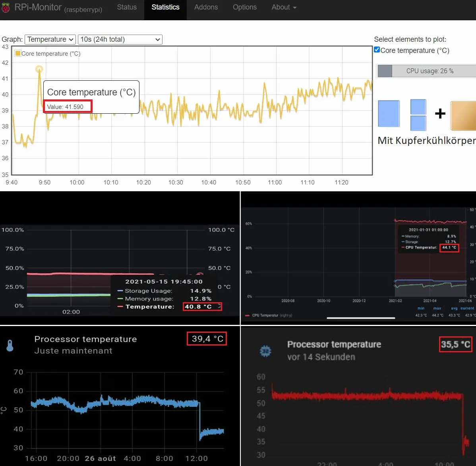Click the 39,4 °C processor temperature reading
Viewport: 476px width, 466px height.
click(x=207, y=339)
